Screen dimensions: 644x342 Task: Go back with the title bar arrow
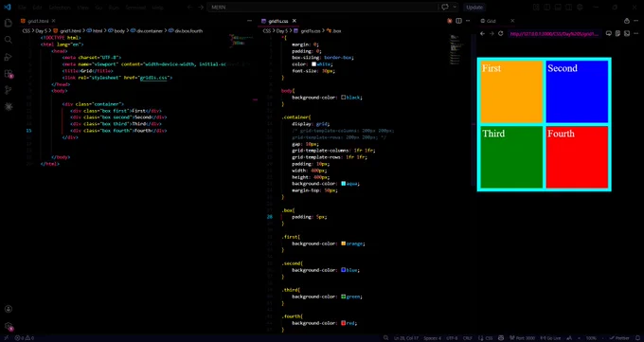tap(189, 7)
